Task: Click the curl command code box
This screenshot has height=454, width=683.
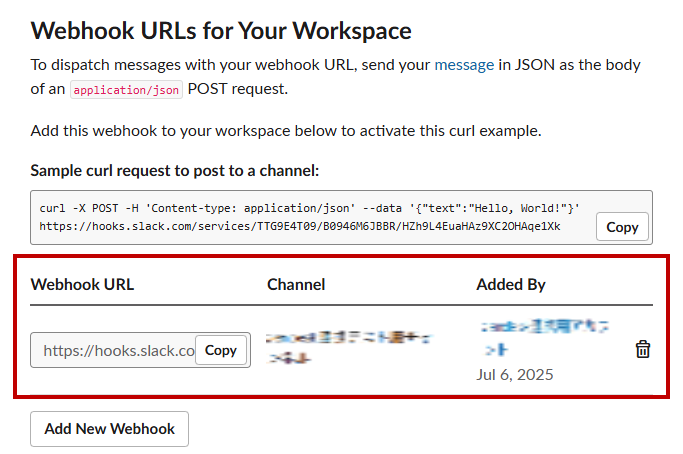Action: (x=342, y=217)
